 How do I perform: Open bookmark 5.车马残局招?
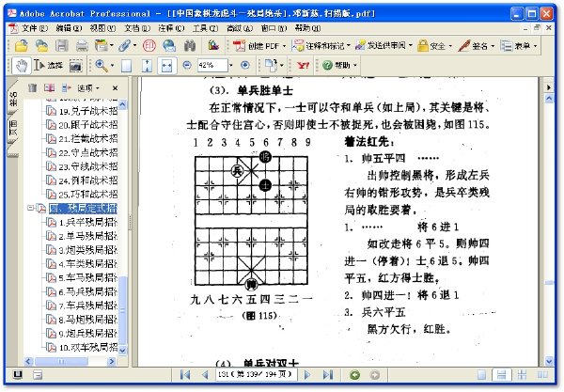coord(87,277)
